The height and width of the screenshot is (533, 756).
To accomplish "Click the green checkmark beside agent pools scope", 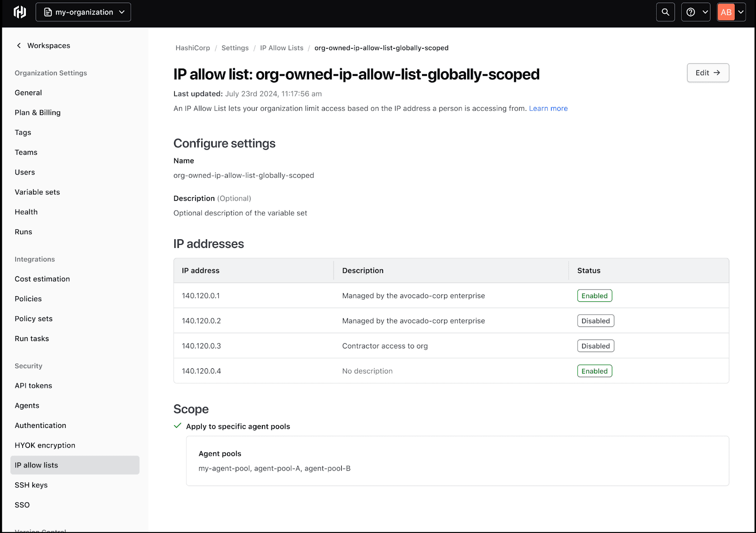I will (177, 426).
